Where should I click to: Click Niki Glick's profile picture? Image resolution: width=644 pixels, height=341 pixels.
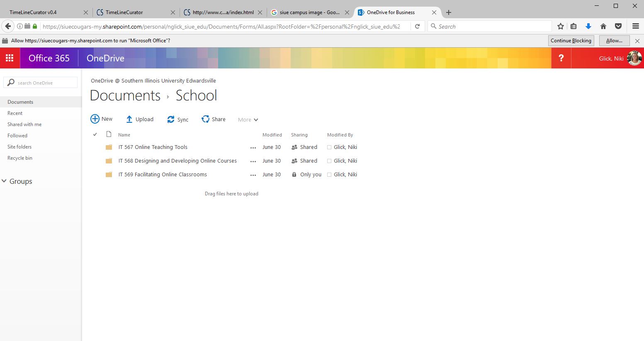click(x=634, y=58)
